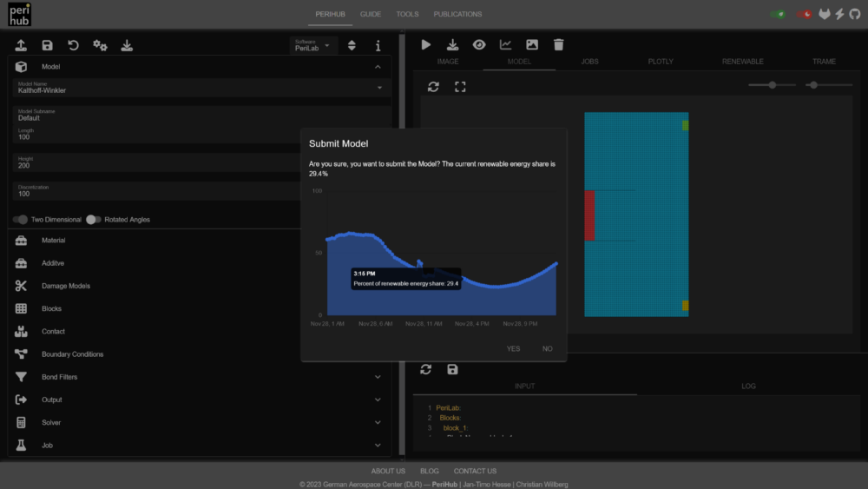This screenshot has width=868, height=489.
Task: Click the run model play icon
Action: point(426,44)
